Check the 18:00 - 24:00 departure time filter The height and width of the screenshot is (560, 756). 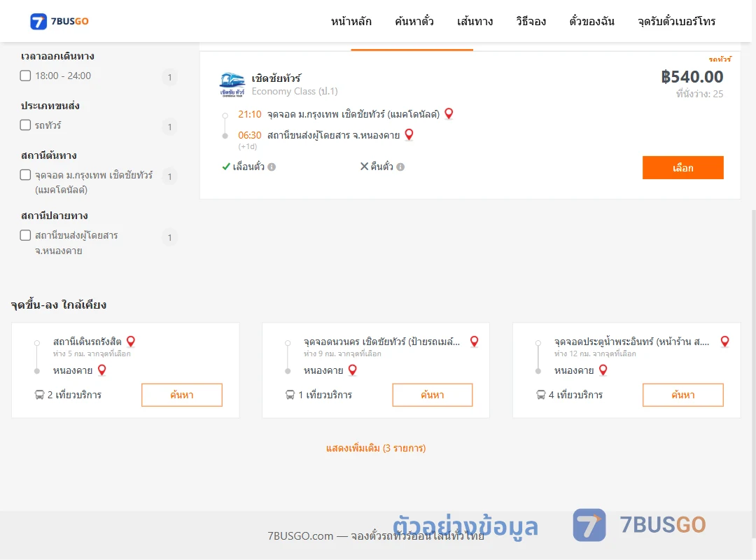coord(25,76)
